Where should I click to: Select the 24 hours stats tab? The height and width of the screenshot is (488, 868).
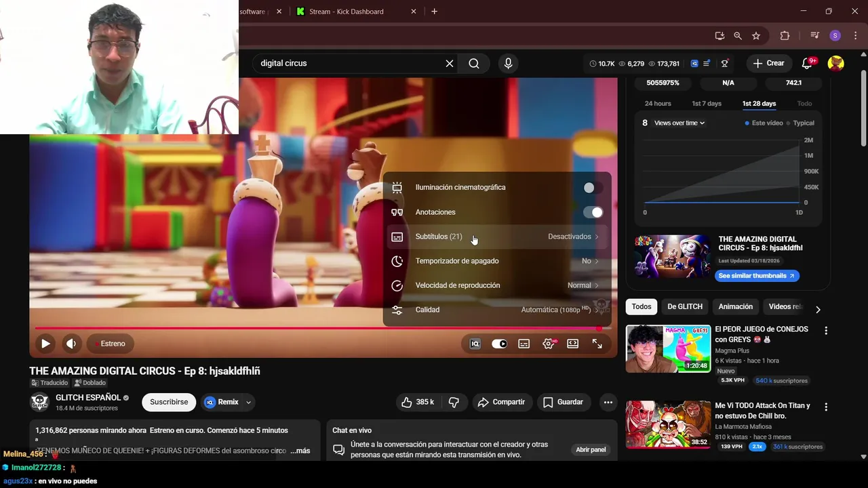[658, 104]
